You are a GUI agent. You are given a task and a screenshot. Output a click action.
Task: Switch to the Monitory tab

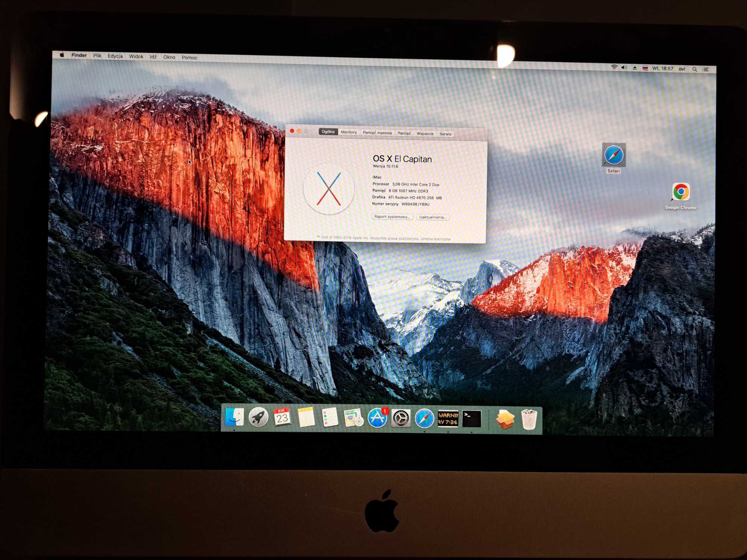[x=349, y=132]
